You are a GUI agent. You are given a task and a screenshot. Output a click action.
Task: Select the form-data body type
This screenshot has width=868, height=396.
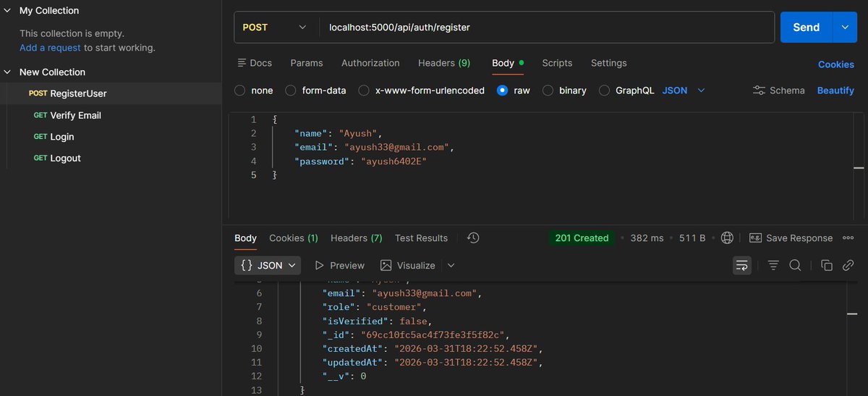(290, 90)
